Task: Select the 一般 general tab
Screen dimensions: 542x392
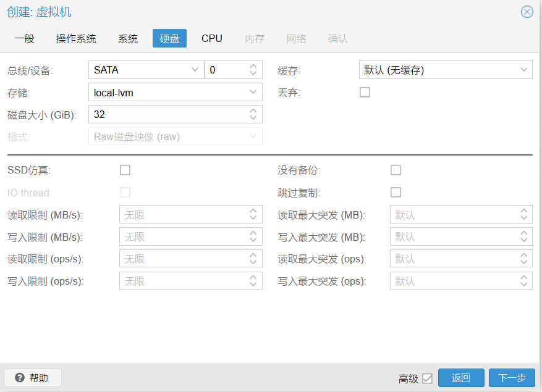Action: point(24,38)
